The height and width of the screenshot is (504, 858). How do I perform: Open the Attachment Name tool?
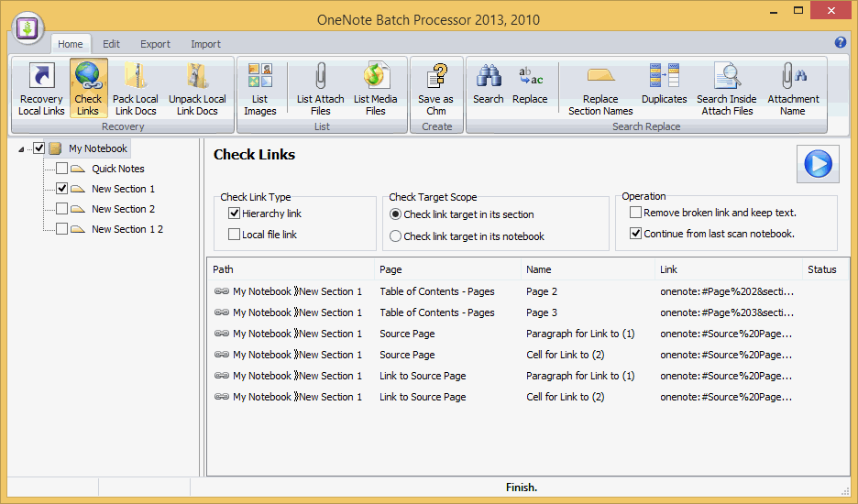pos(793,89)
